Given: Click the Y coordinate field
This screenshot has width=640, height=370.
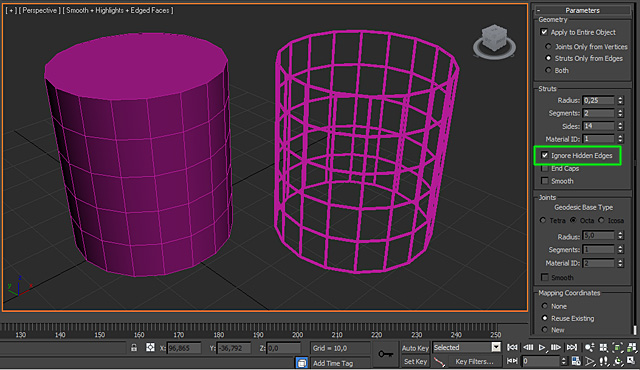Looking at the screenshot, I should click(x=234, y=348).
